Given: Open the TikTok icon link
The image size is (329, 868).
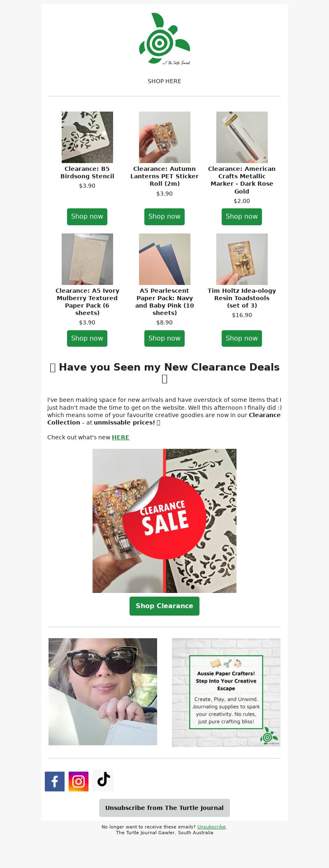Looking at the screenshot, I should tap(103, 780).
